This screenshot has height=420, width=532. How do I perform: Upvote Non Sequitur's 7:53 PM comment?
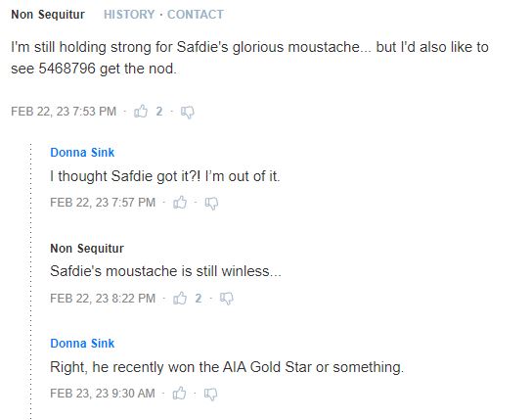coord(141,111)
